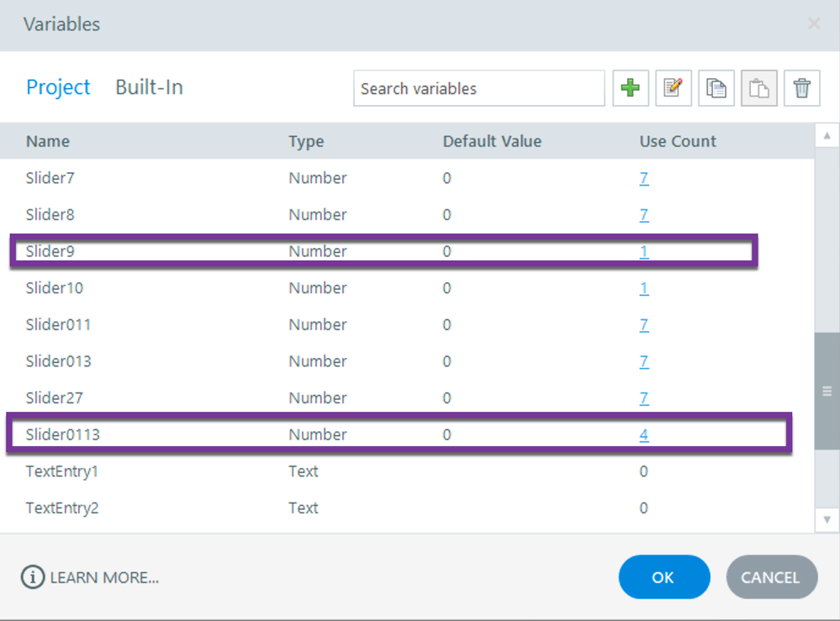Click the copy variable icon
This screenshot has width=840, height=621.
coord(716,88)
